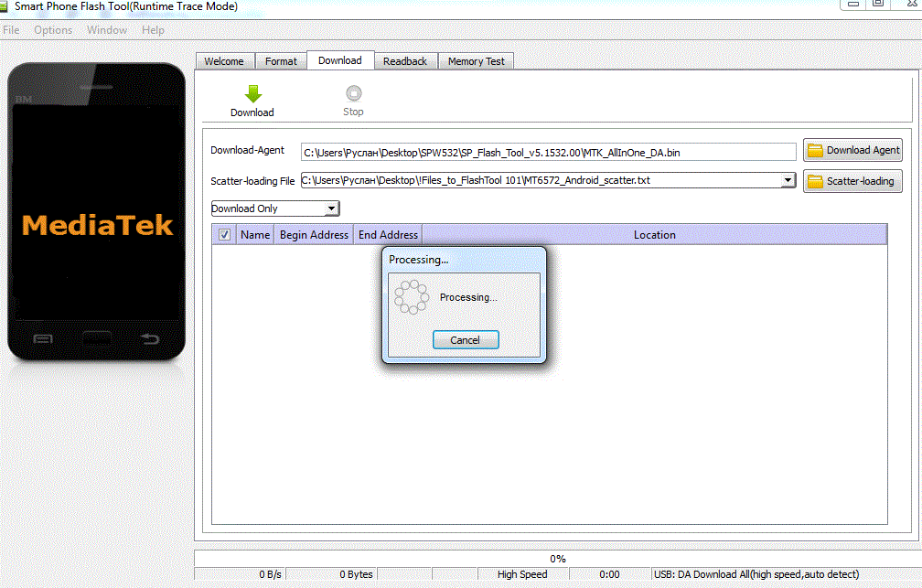Click the 0% progress bar
Screen dimensions: 922x588
pyautogui.click(x=557, y=558)
